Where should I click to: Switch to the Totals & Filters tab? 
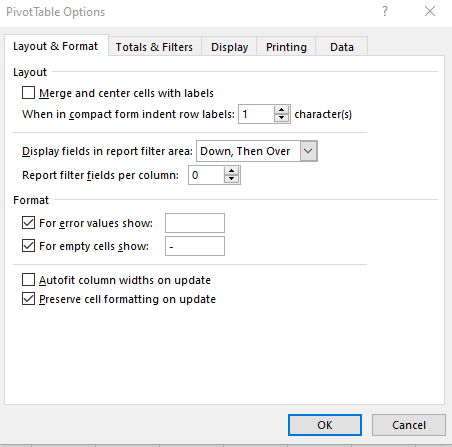pyautogui.click(x=154, y=47)
